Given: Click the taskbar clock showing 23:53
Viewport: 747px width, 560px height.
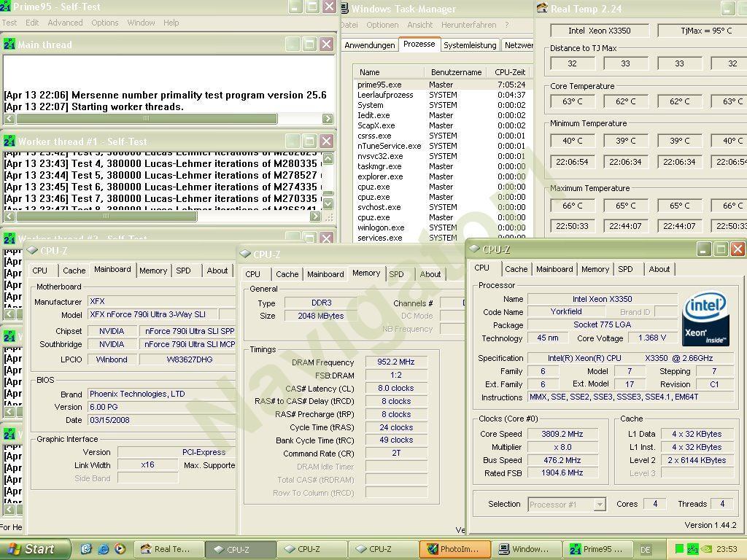Looking at the screenshot, I should pyautogui.click(x=727, y=549).
